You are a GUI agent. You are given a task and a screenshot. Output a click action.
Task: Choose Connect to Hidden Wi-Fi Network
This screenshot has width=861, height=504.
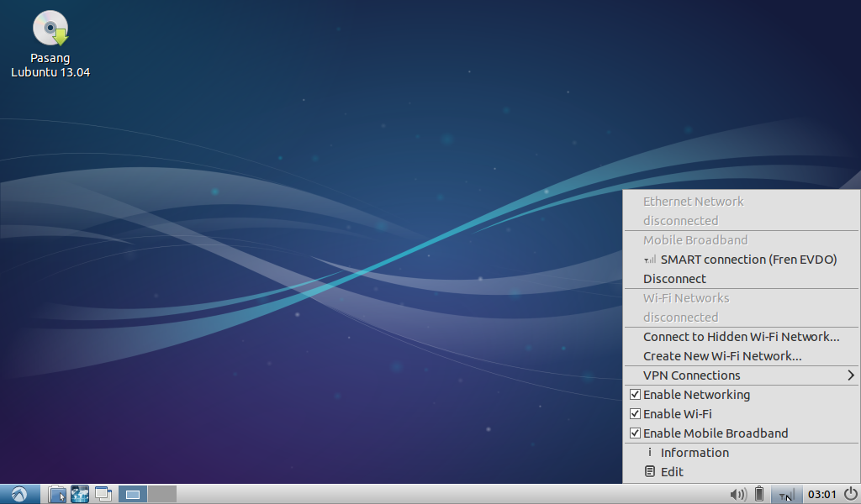[x=742, y=337]
